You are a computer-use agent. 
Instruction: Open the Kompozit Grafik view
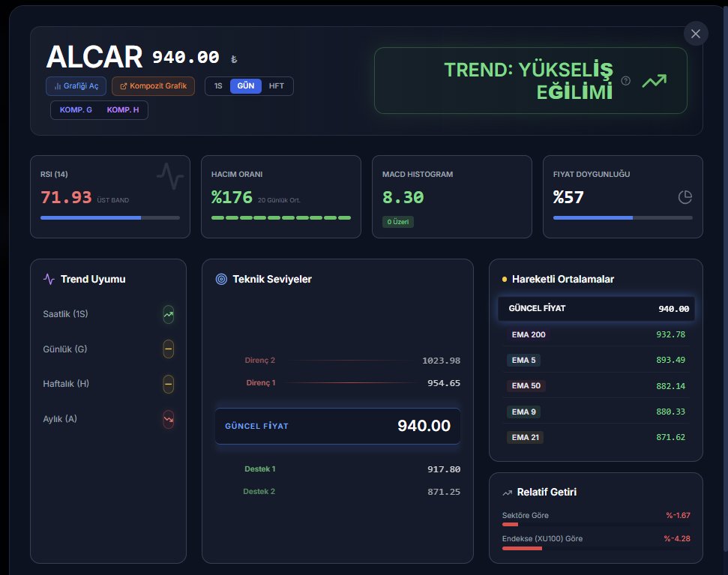click(152, 85)
